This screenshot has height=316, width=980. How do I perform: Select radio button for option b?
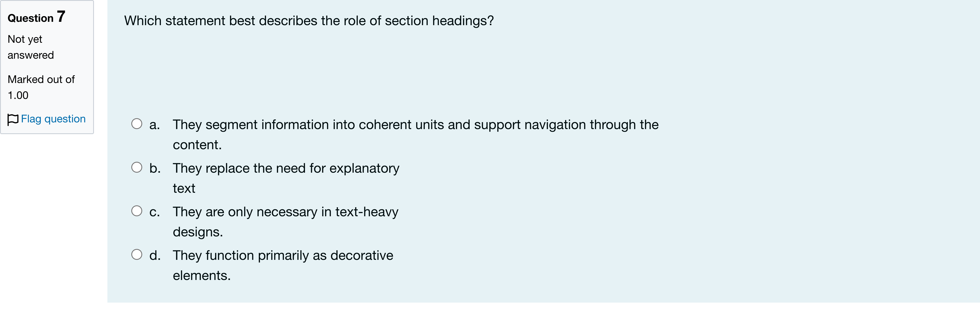click(137, 167)
